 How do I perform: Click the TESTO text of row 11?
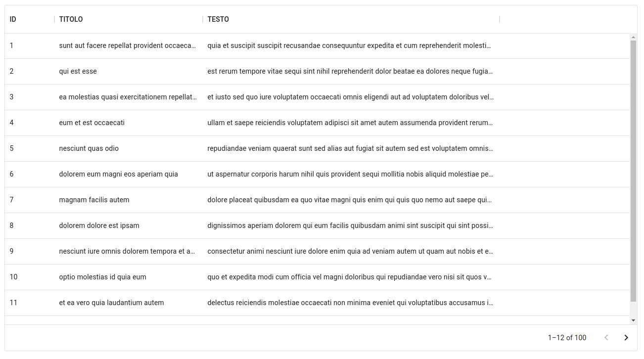350,303
